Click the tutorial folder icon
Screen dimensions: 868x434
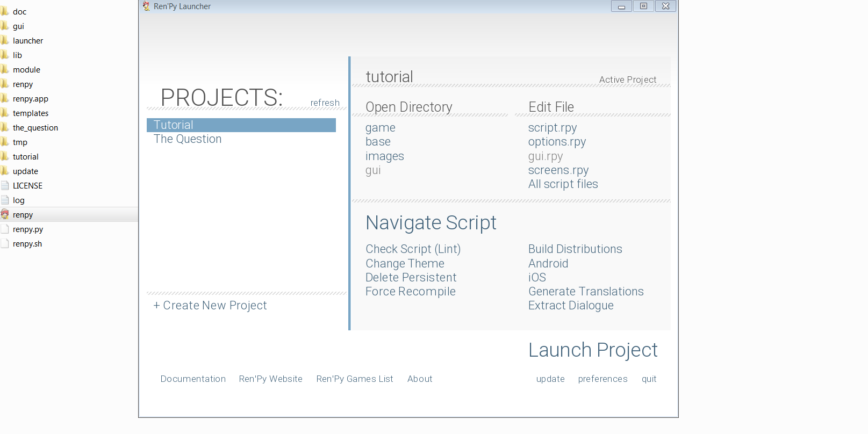pyautogui.click(x=5, y=156)
